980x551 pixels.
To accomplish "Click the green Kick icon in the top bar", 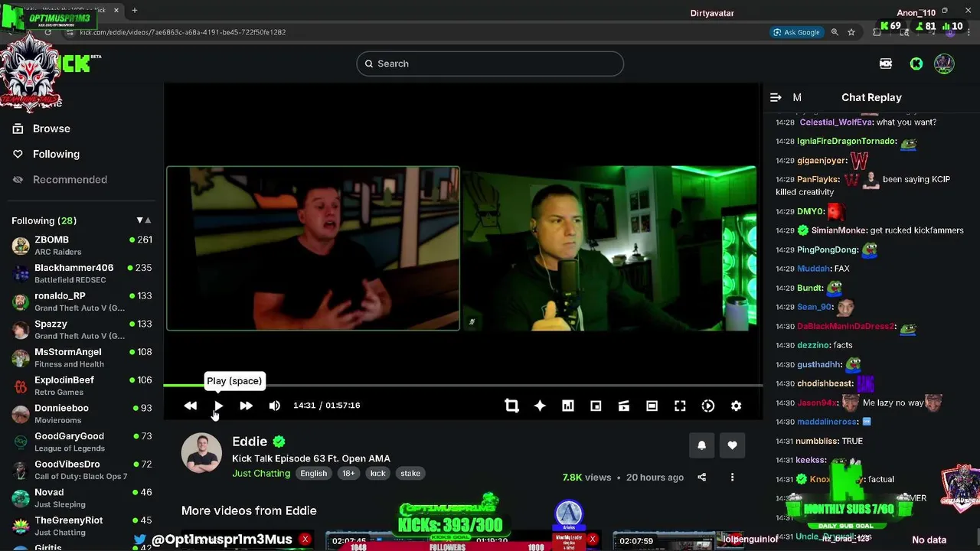I will [916, 64].
